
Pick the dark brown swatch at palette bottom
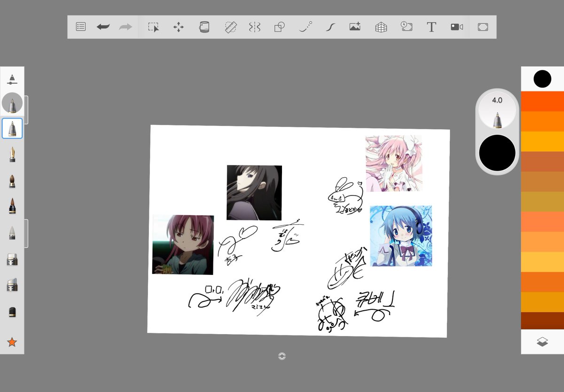coord(542,321)
